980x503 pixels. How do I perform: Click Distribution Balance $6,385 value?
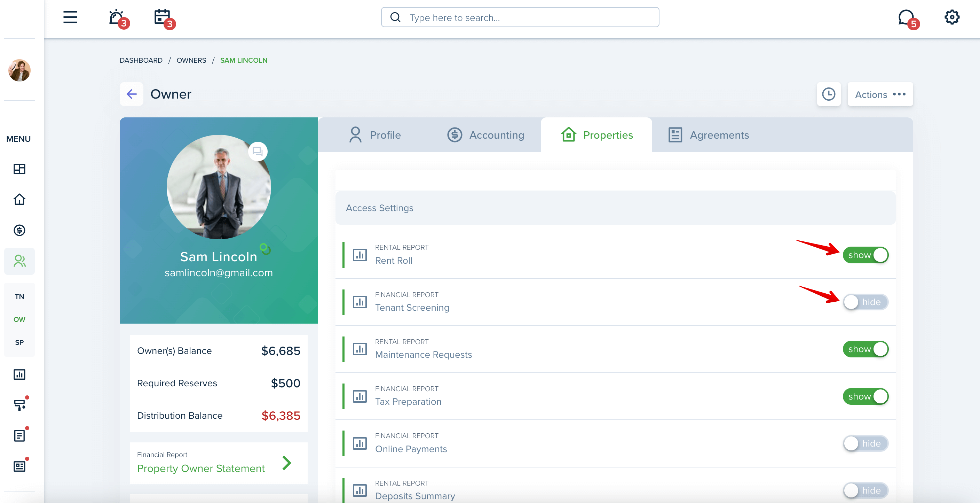tap(281, 416)
